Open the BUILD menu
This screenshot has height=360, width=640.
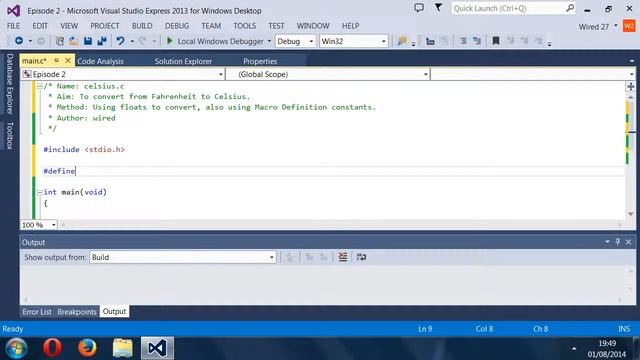point(142,26)
